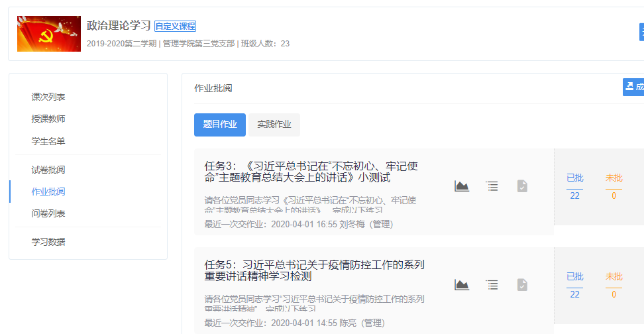
Task: Click the document check icon for 任务5
Action: [522, 285]
